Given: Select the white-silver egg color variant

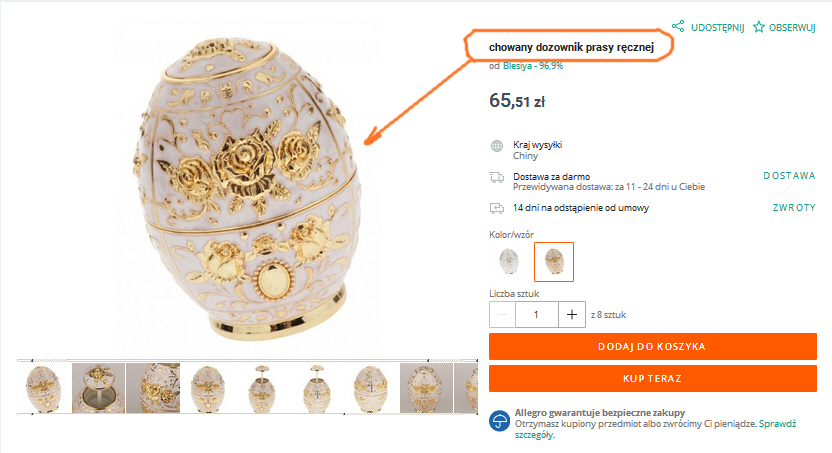Looking at the screenshot, I should coord(508,262).
